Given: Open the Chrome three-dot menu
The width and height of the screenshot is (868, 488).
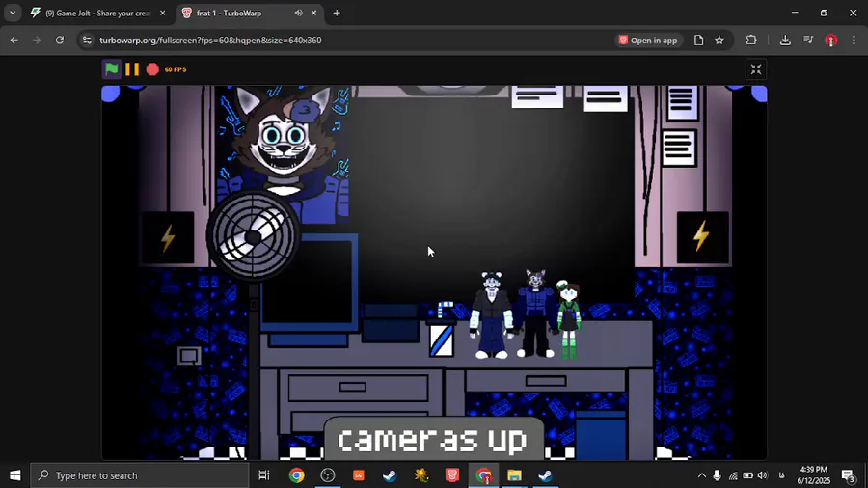Looking at the screenshot, I should pos(854,40).
